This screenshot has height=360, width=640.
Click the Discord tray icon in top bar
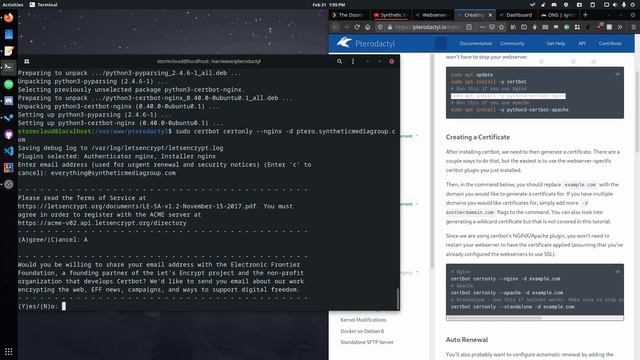tap(554, 4)
